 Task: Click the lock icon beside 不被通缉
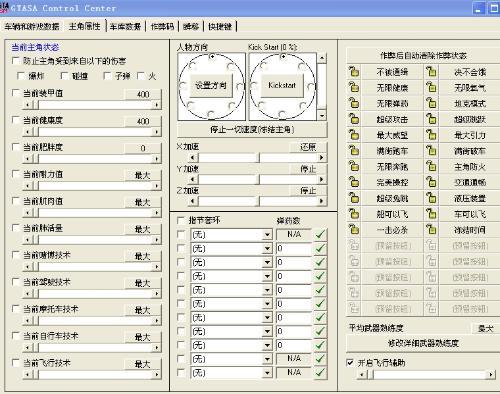coord(354,72)
